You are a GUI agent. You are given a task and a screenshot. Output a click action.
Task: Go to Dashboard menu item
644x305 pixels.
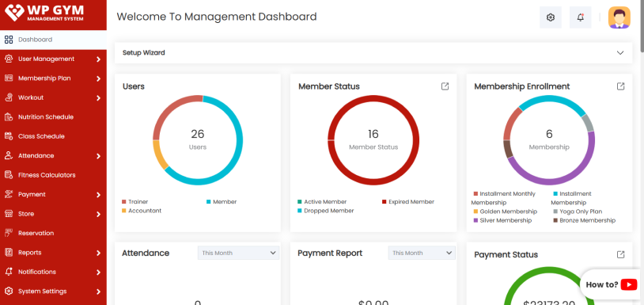click(x=53, y=40)
